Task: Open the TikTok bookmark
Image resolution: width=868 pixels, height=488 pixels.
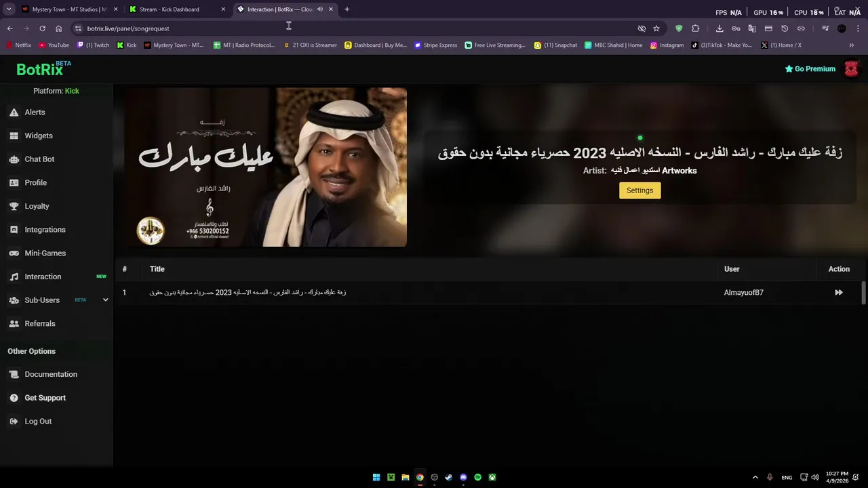Action: tap(722, 45)
